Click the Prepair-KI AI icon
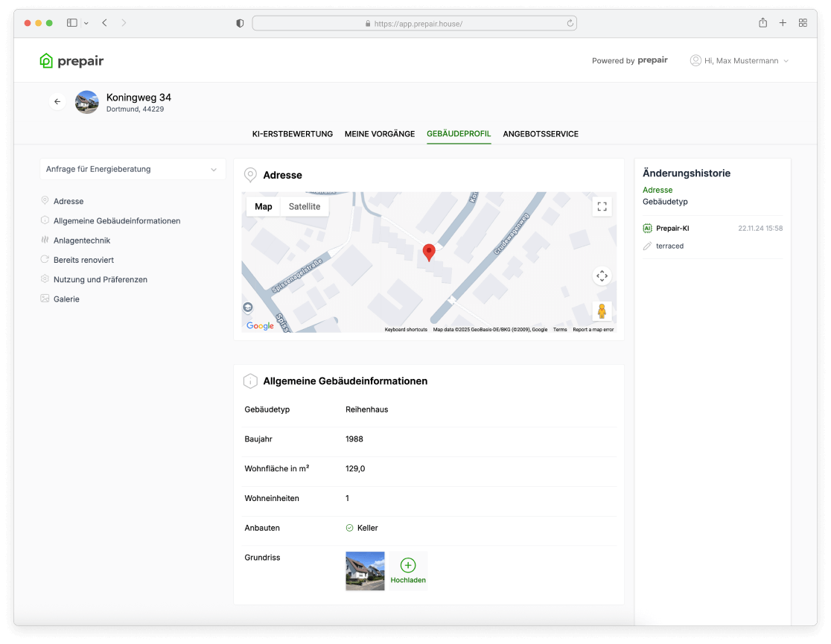The height and width of the screenshot is (644, 831). pos(647,229)
